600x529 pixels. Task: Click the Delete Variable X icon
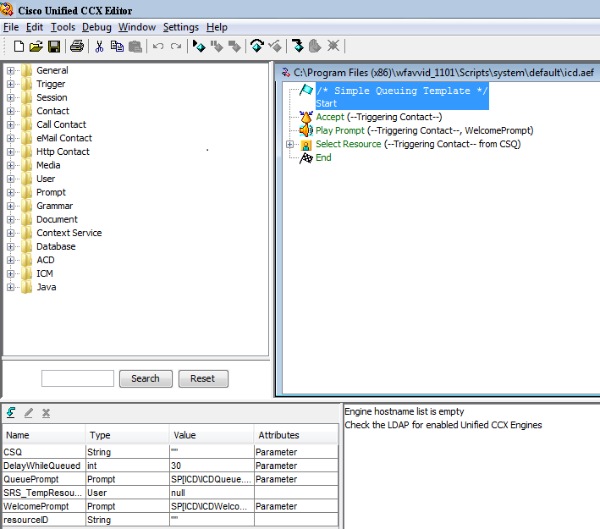click(46, 413)
